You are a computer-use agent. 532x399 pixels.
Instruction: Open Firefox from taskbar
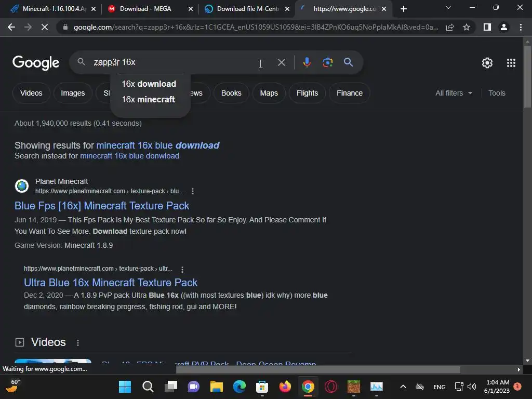(285, 387)
